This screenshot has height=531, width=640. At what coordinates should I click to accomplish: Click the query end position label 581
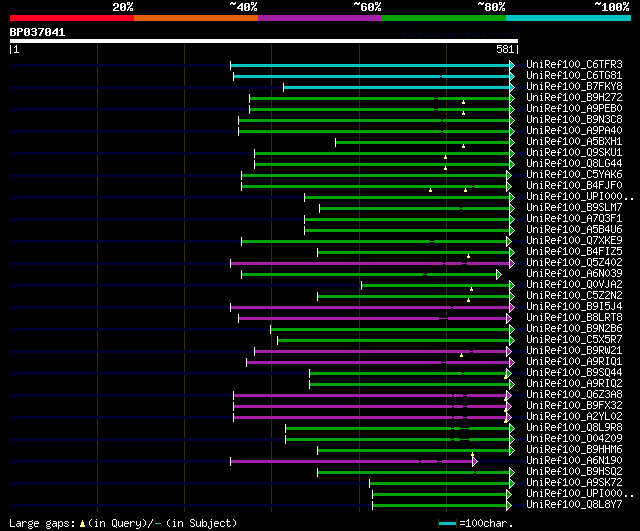pos(505,49)
